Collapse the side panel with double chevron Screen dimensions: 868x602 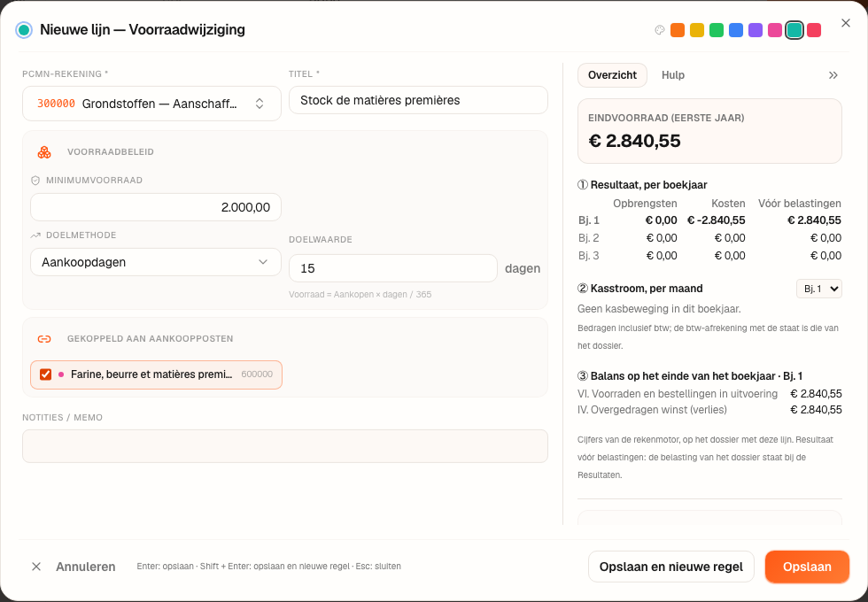pos(833,75)
